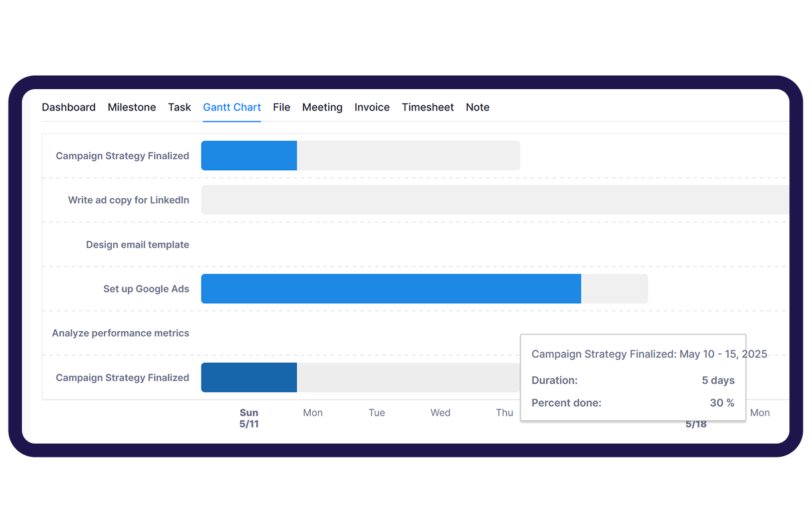Open the File tab
Viewport: 812px width, 532px height.
(x=282, y=107)
